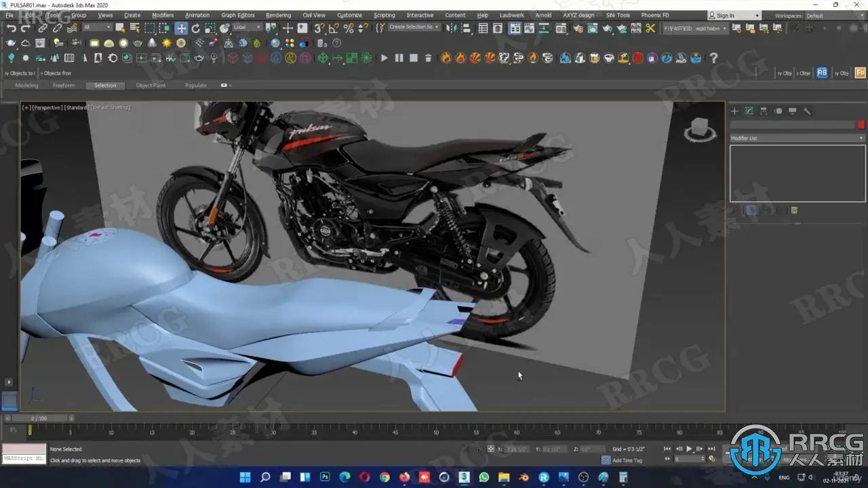Click the Photoshop icon in taskbar
Screen dimensions: 868x488
(324, 477)
